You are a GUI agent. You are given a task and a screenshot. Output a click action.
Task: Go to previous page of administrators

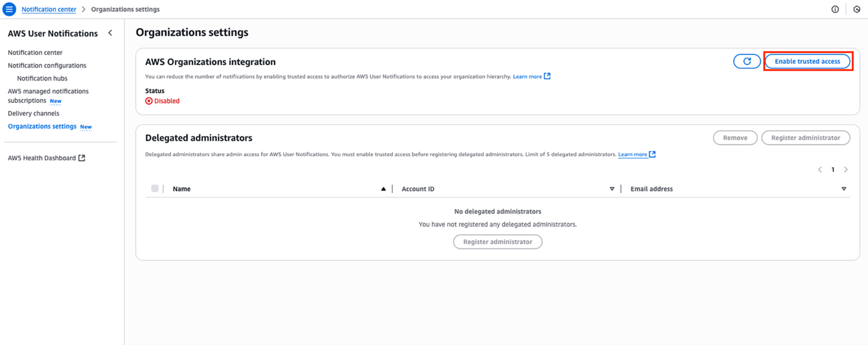click(820, 170)
